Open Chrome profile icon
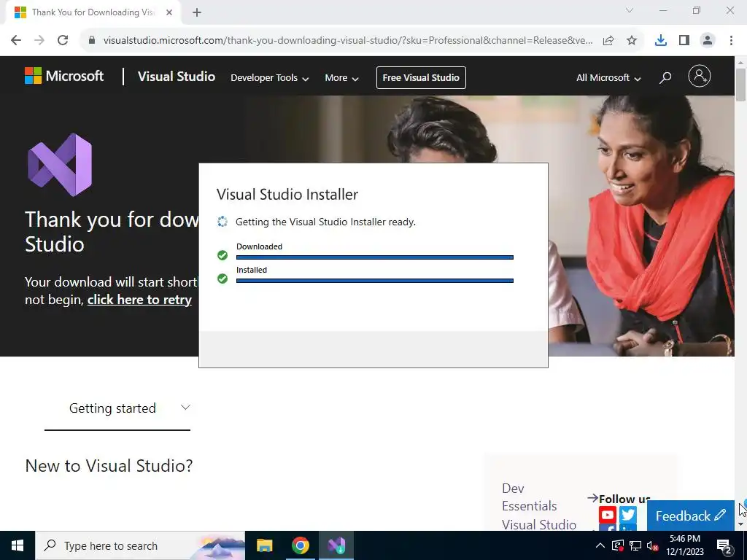The image size is (747, 560). click(708, 41)
